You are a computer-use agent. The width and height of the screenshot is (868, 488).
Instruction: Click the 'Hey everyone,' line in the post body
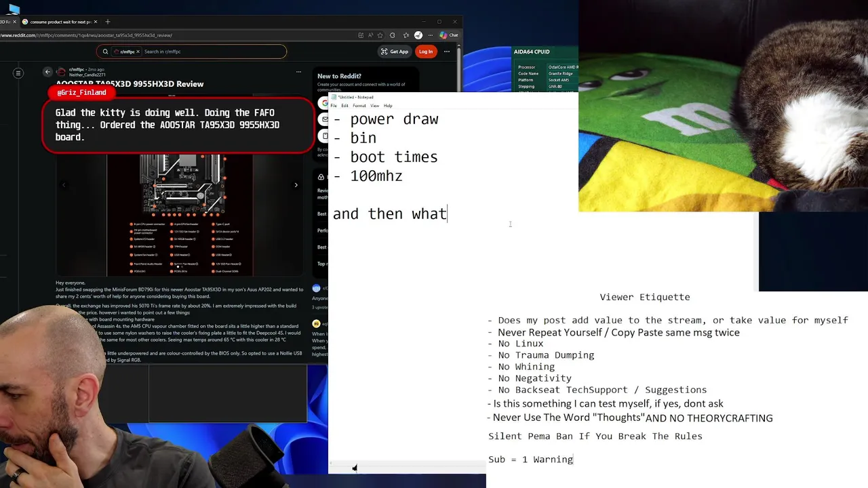(71, 283)
